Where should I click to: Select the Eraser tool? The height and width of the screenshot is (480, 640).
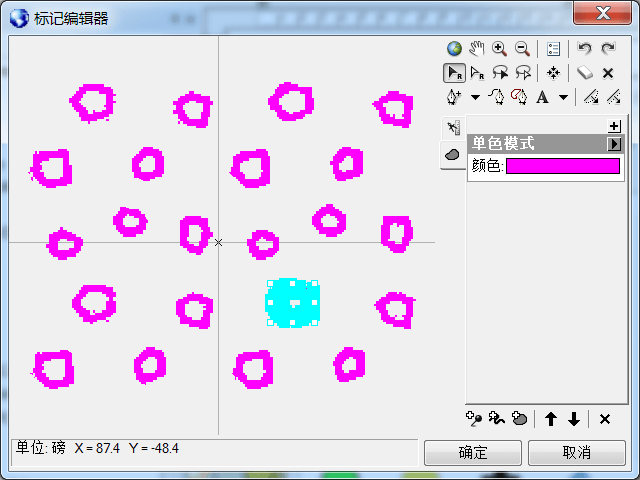[x=584, y=73]
